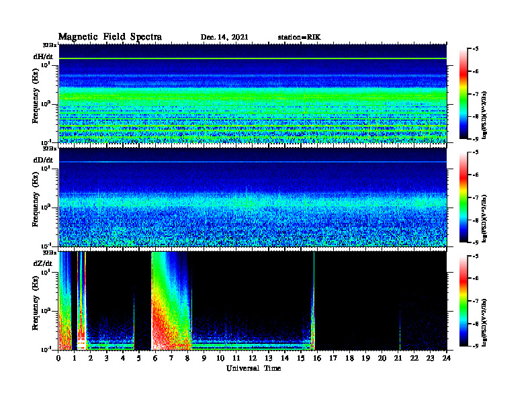
Task: Click the "-5" value on dH/dt color scale
Action: coord(476,49)
